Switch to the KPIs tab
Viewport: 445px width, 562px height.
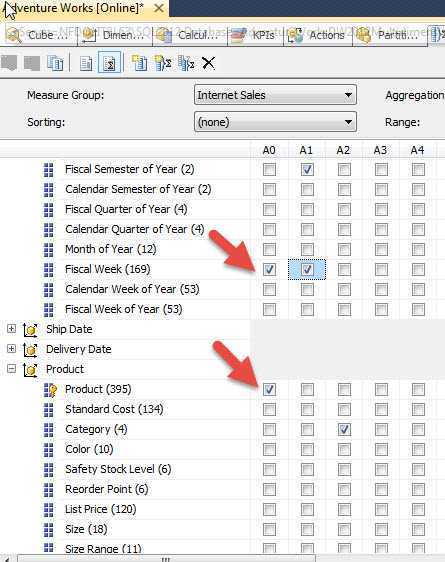255,35
